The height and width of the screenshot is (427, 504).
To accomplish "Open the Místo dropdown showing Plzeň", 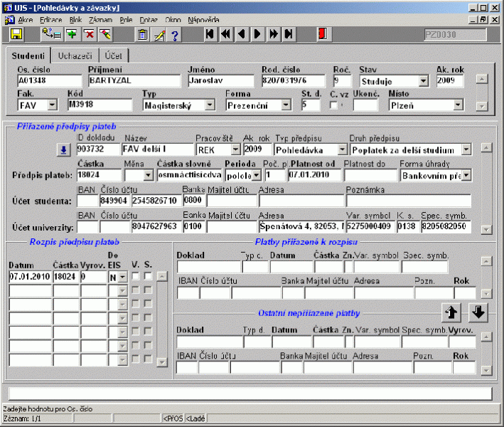I will [x=458, y=105].
